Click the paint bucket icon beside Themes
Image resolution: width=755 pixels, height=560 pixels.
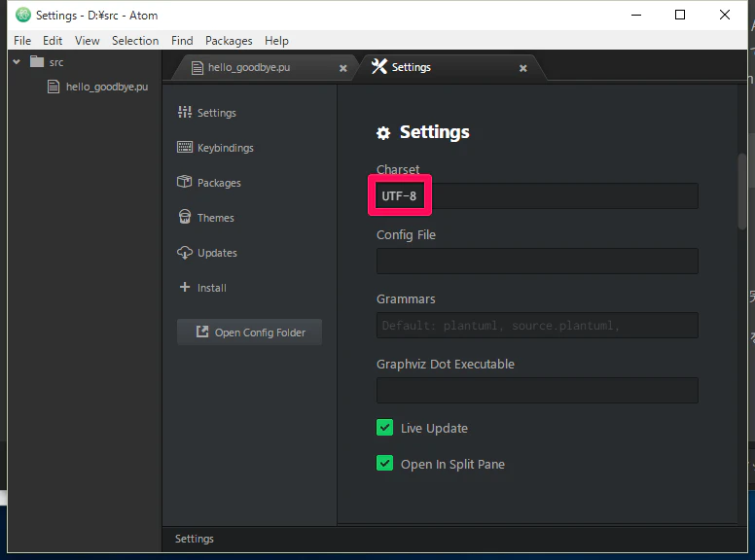coord(185,217)
